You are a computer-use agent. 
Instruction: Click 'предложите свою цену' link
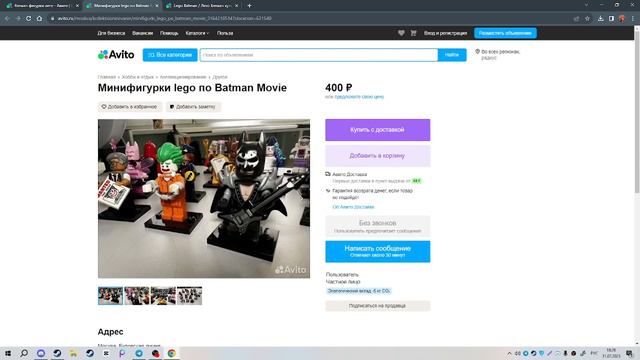coord(359,97)
